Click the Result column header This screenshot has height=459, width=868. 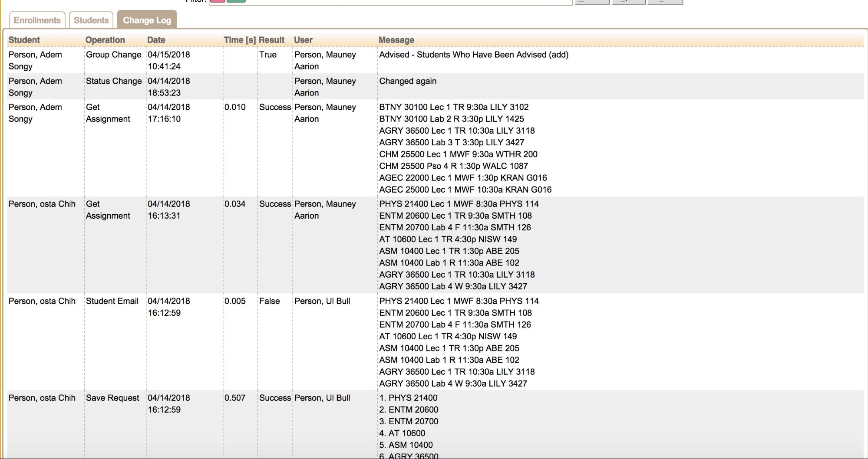[x=272, y=40]
